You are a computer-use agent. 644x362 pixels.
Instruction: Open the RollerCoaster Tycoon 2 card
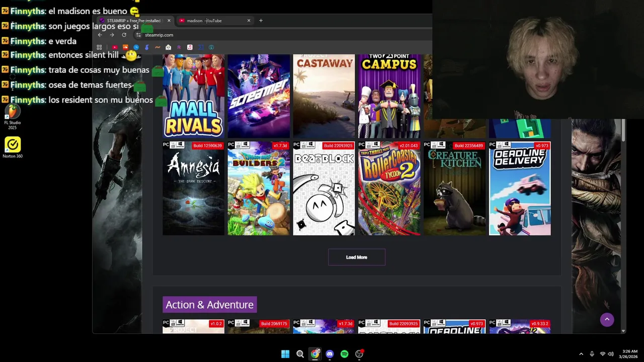point(389,188)
